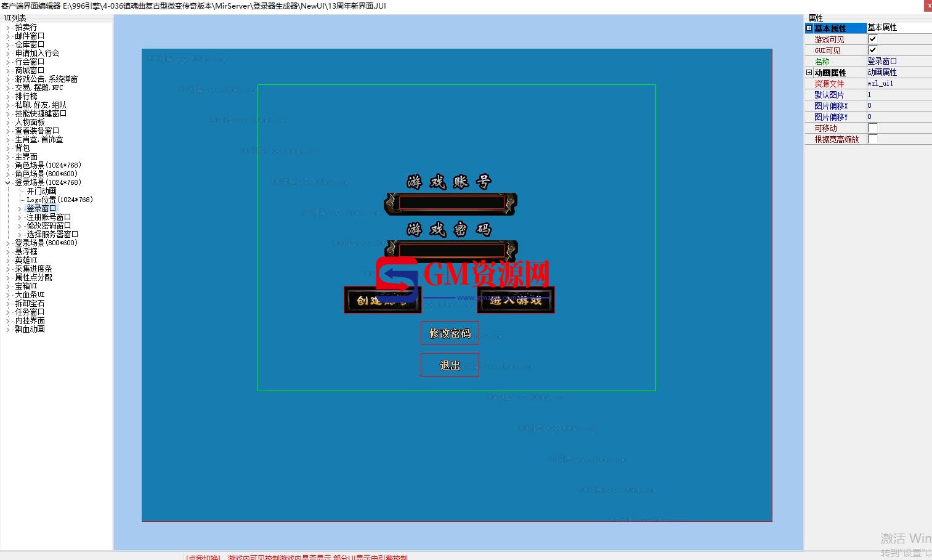The width and height of the screenshot is (932, 560).
Task: Select the 游戏密码 title label on canvas
Action: [x=449, y=230]
